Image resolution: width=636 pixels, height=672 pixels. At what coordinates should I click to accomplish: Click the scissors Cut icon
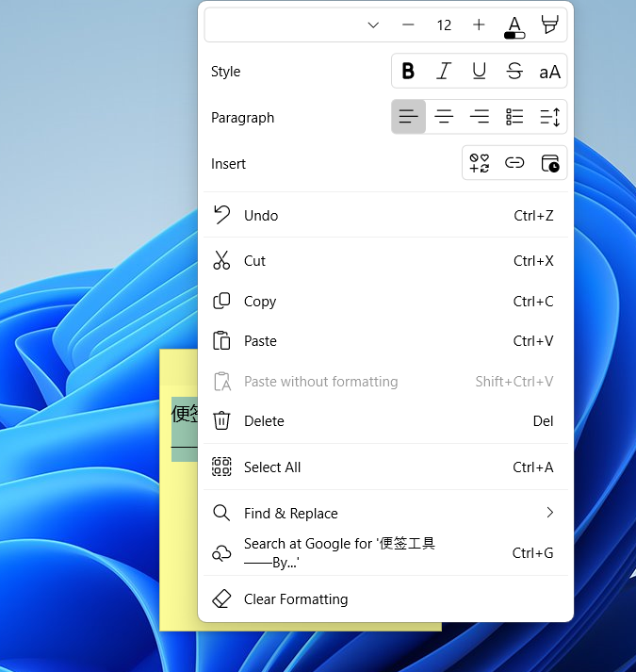(221, 260)
